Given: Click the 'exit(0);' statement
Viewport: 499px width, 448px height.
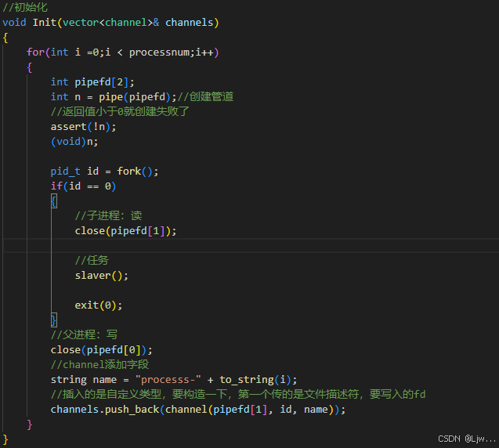Looking at the screenshot, I should pyautogui.click(x=99, y=305).
